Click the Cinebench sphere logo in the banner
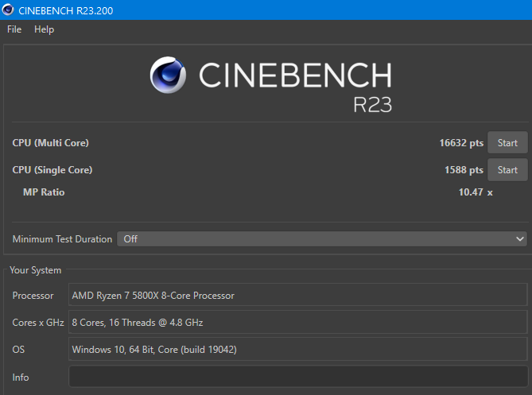This screenshot has height=395, width=532. 168,75
